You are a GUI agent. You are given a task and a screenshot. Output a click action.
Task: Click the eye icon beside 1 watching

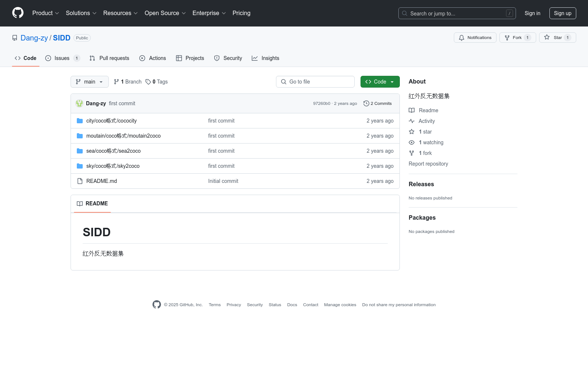click(412, 142)
